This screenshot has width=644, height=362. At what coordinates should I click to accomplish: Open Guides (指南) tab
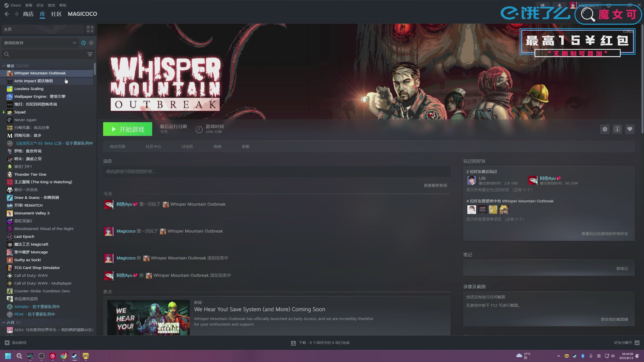[217, 147]
